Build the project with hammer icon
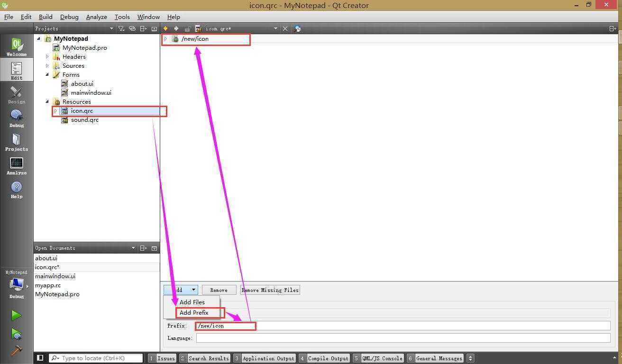The height and width of the screenshot is (364, 622). point(16,351)
